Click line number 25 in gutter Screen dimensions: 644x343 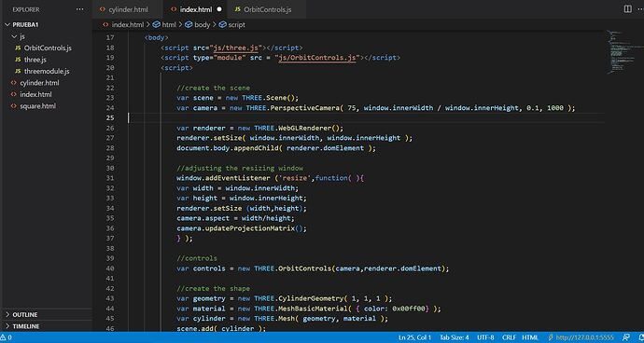[x=110, y=118]
